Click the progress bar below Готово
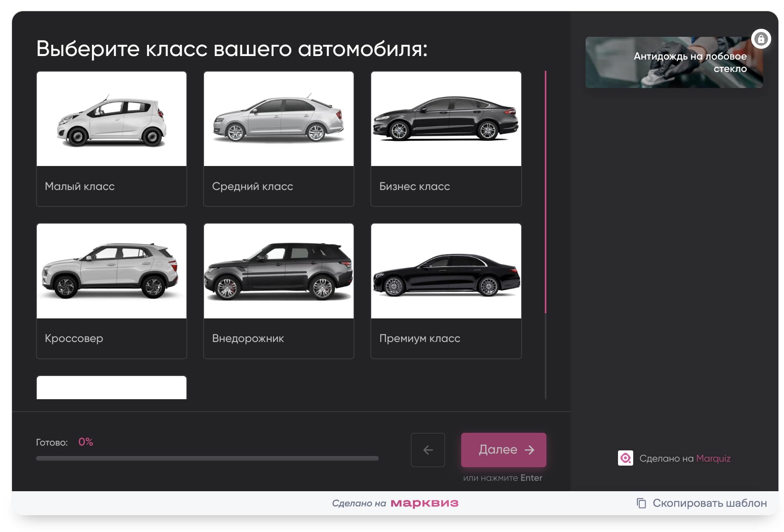Image resolution: width=784 pixels, height=532 pixels. 207,458
